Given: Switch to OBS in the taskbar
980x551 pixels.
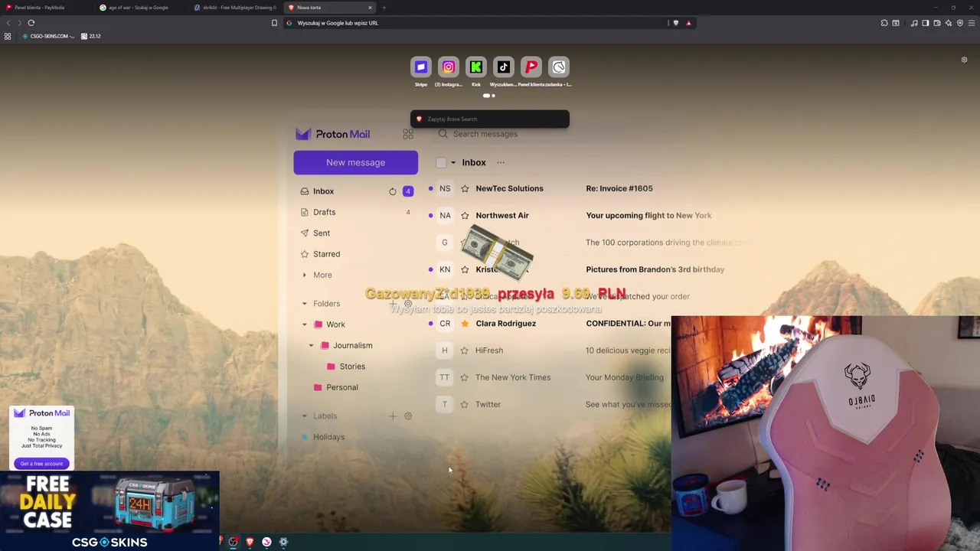Looking at the screenshot, I should (x=233, y=542).
